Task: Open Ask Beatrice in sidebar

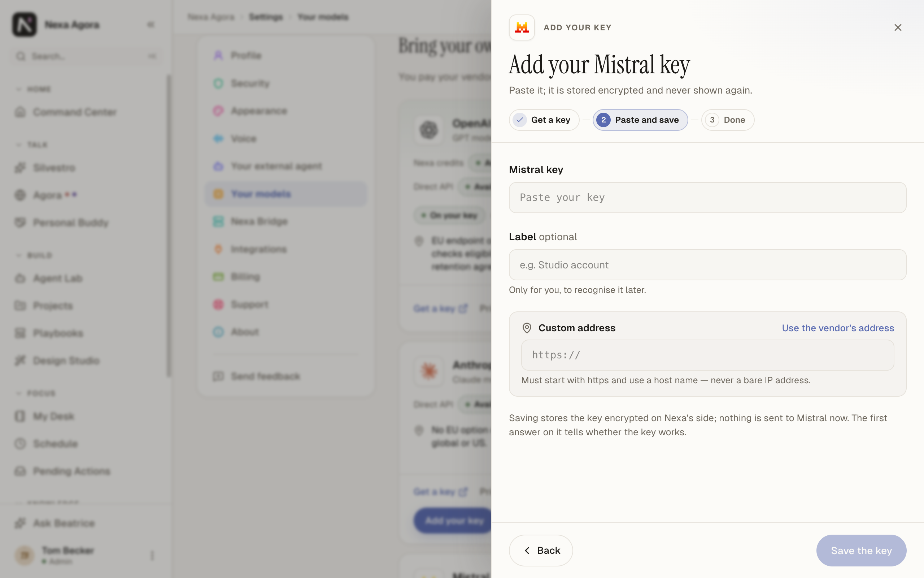Action: [x=86, y=523]
